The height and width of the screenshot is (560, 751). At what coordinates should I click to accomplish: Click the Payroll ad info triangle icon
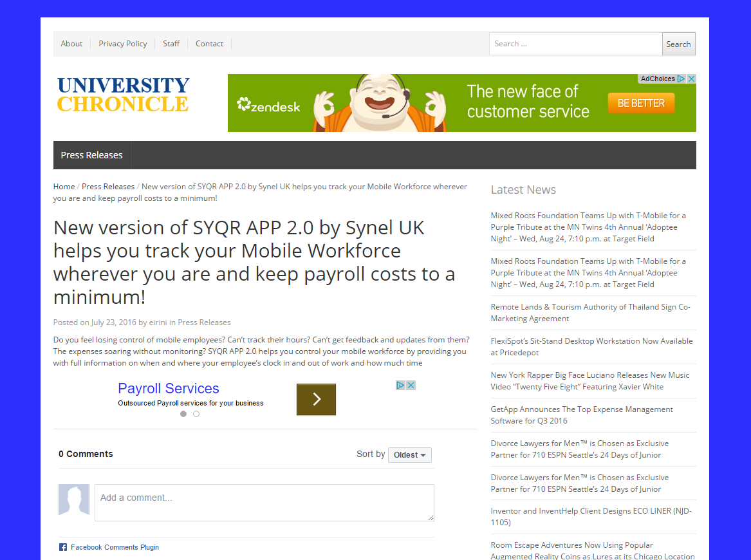pyautogui.click(x=400, y=385)
